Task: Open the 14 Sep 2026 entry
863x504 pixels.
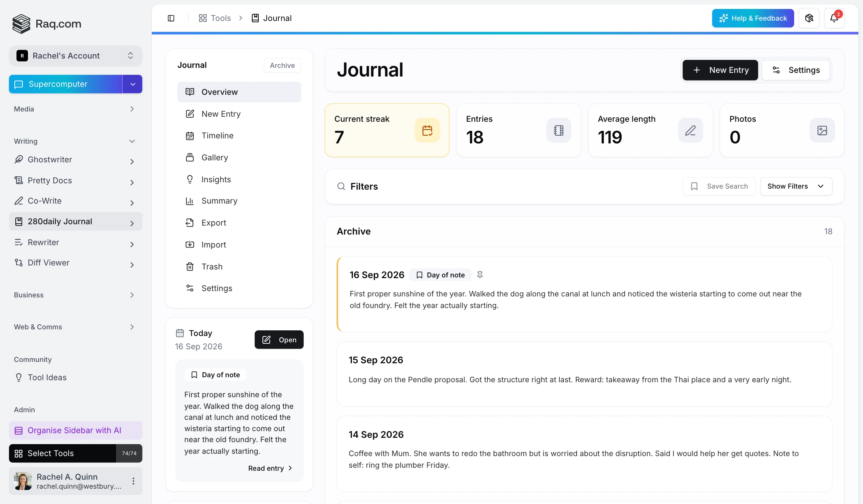Action: point(584,454)
